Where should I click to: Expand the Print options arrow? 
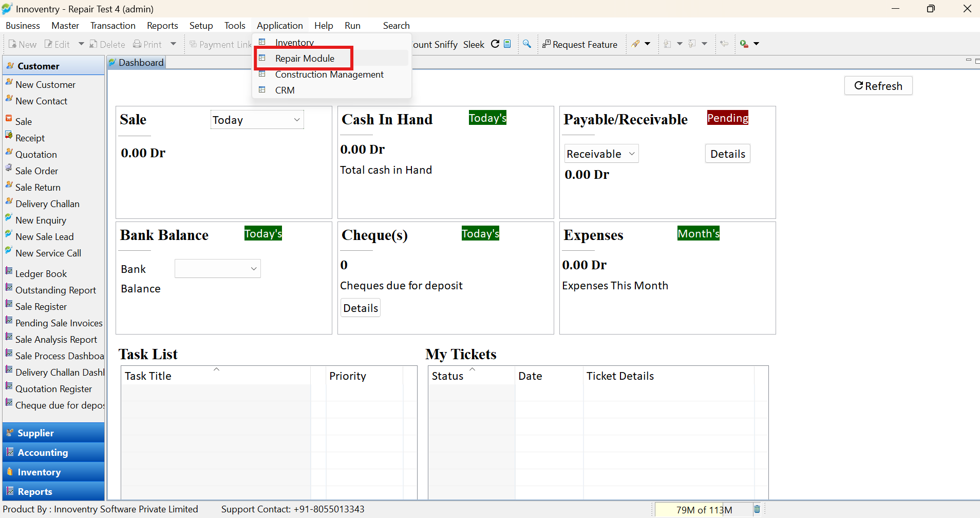point(174,44)
